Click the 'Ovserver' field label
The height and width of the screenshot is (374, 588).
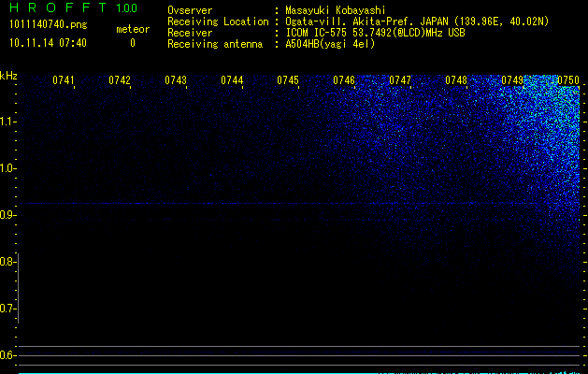(x=190, y=10)
